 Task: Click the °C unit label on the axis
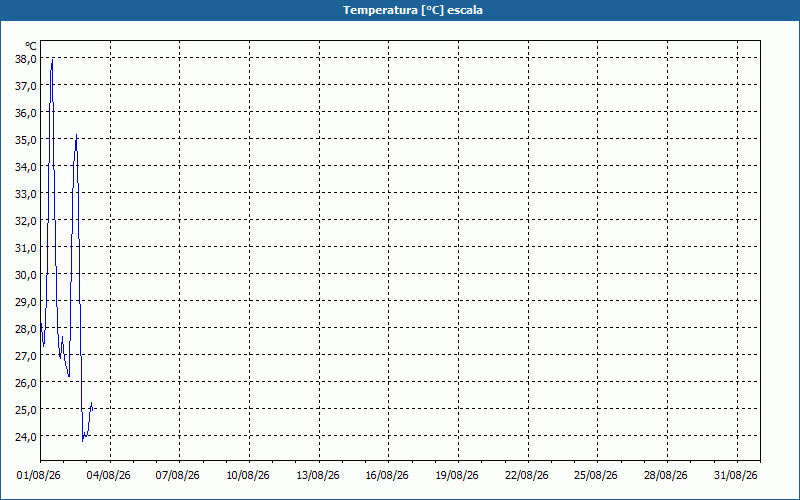(31, 47)
